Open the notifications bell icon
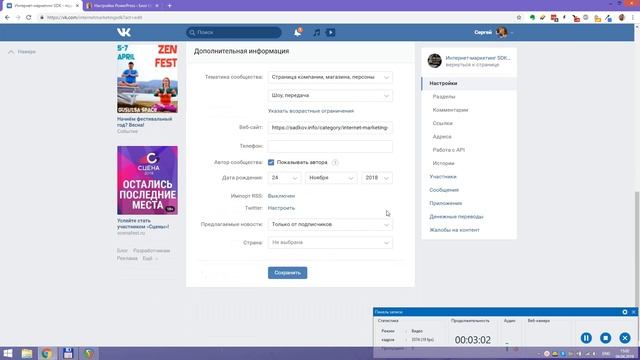 point(298,32)
